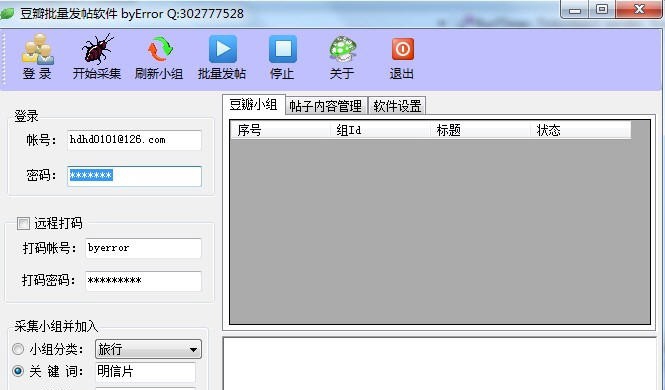
Task: Minimize the window
Action: point(575,9)
